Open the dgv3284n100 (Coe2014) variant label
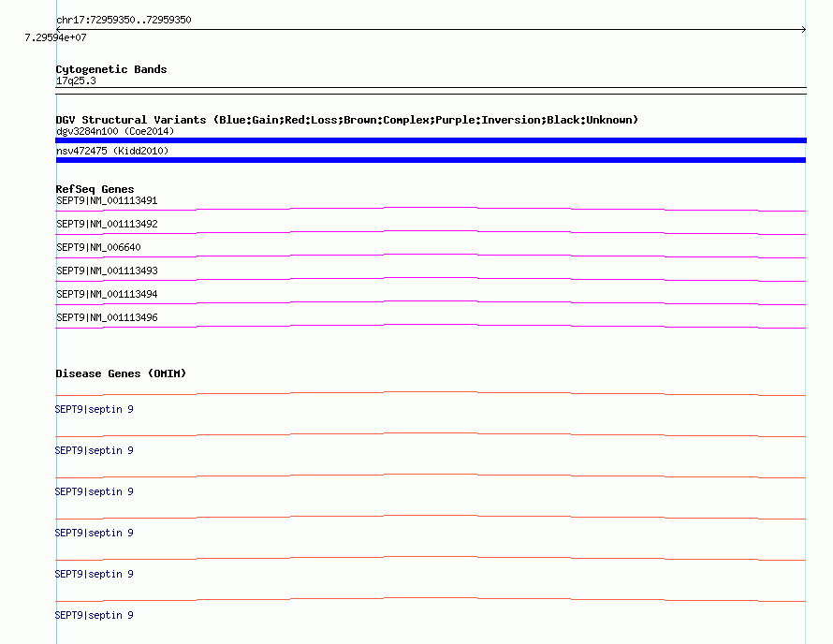 115,131
